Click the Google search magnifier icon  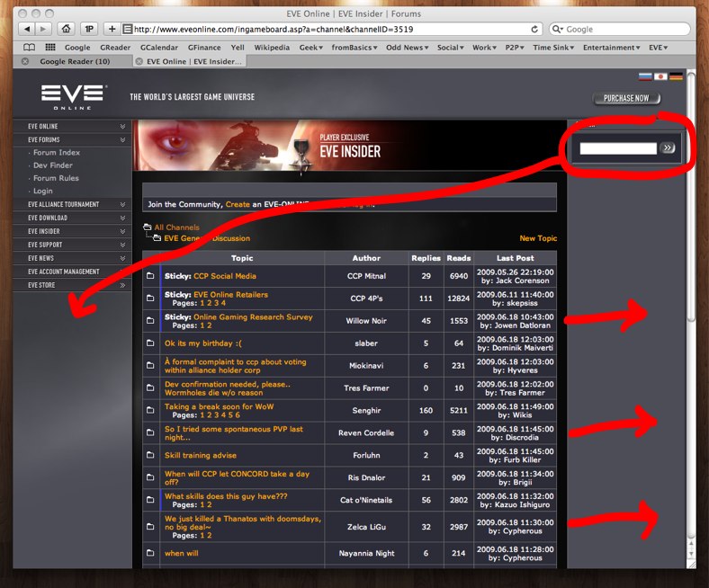click(x=558, y=30)
